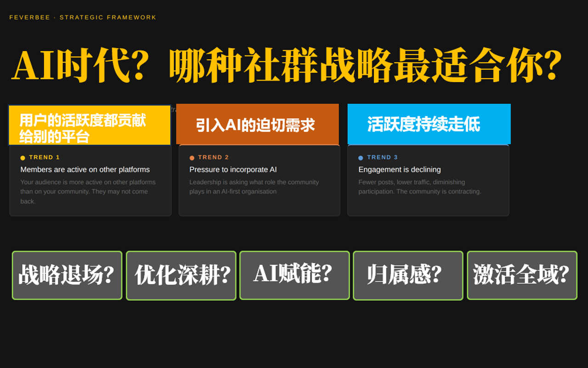Click the TREND 1 label
The image size is (588, 368).
pos(45,157)
